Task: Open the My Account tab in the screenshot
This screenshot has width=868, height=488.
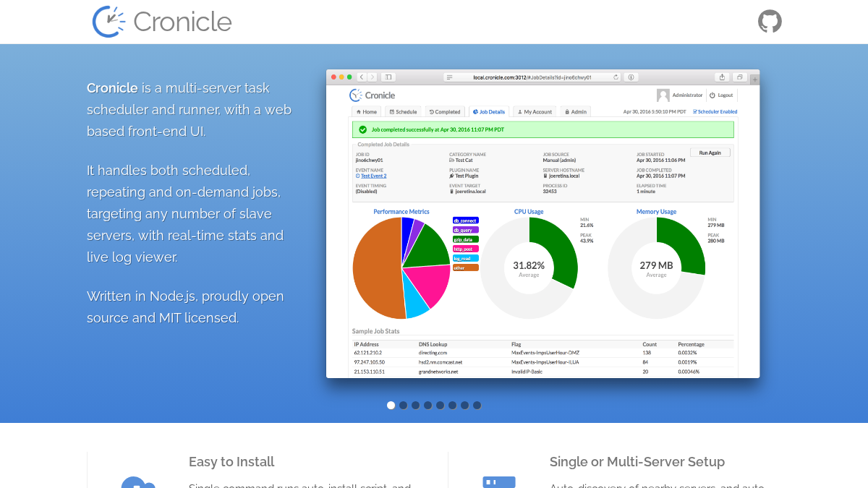Action: point(535,112)
